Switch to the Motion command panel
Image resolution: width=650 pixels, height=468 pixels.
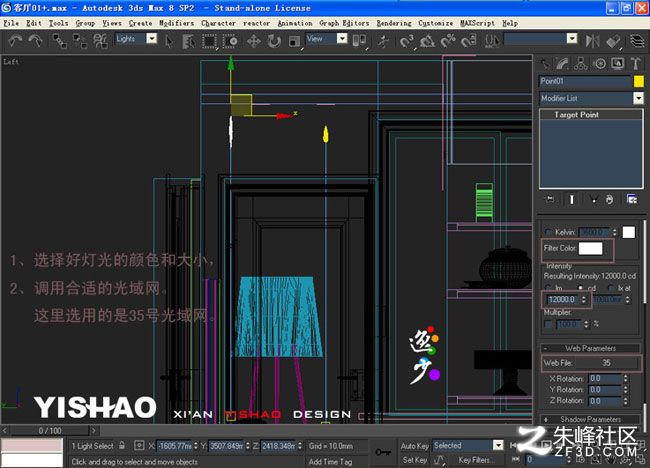pos(599,64)
